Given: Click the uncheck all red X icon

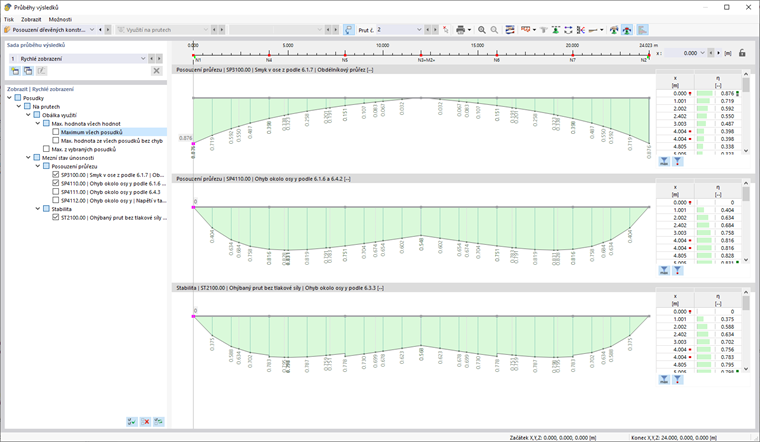Looking at the screenshot, I should [x=145, y=422].
